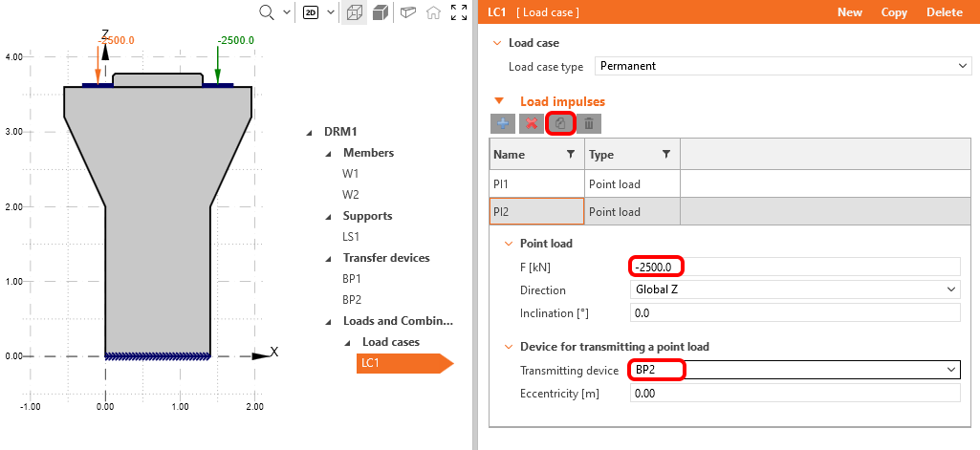Image resolution: width=980 pixels, height=450 pixels.
Task: Collapse the Load impulses section triangle
Action: [499, 100]
